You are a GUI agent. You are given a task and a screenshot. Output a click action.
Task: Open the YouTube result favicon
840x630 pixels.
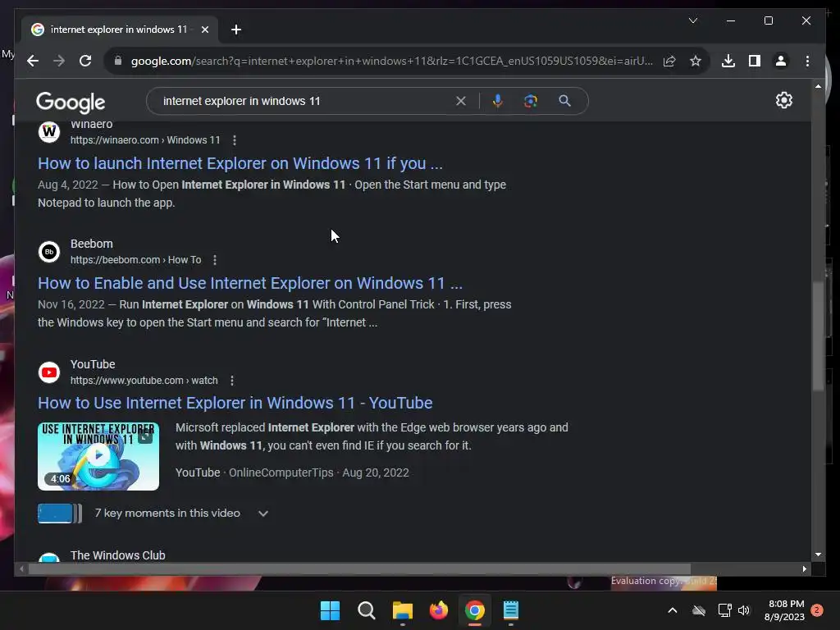(49, 372)
